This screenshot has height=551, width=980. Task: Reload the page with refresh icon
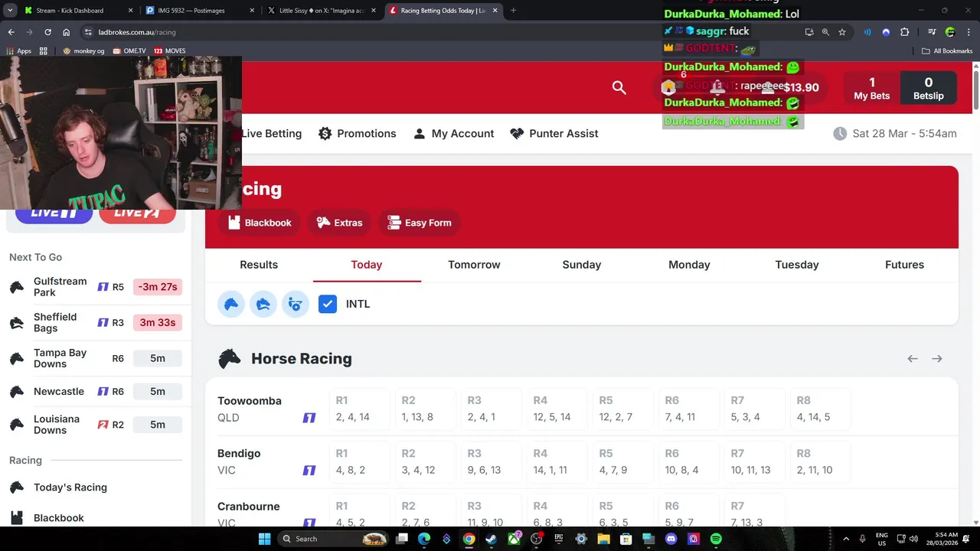coord(47,32)
